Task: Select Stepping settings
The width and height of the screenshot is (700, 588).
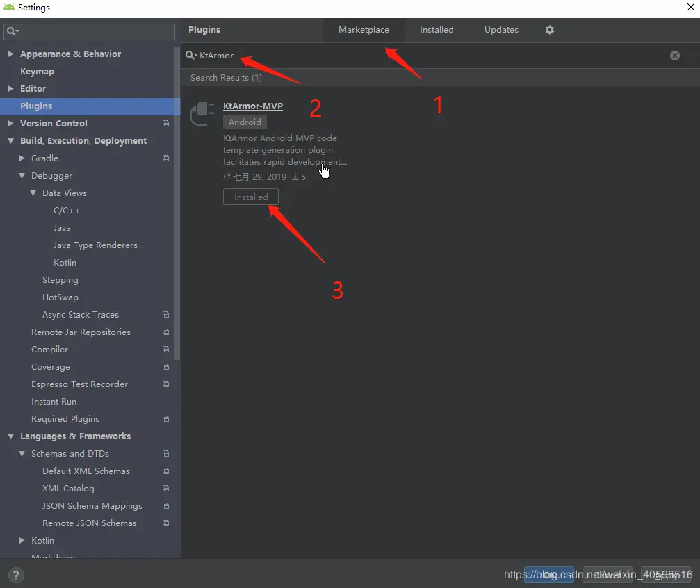Action: pyautogui.click(x=60, y=280)
